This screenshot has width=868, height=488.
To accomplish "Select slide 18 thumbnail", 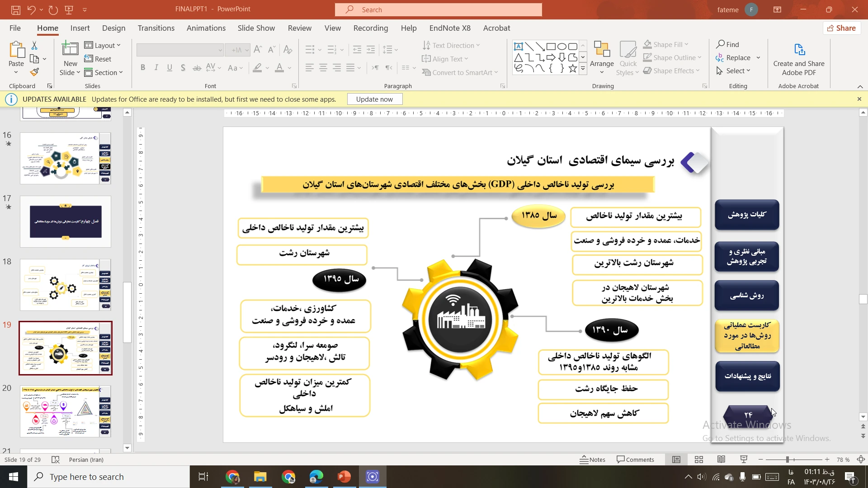I will (x=66, y=285).
